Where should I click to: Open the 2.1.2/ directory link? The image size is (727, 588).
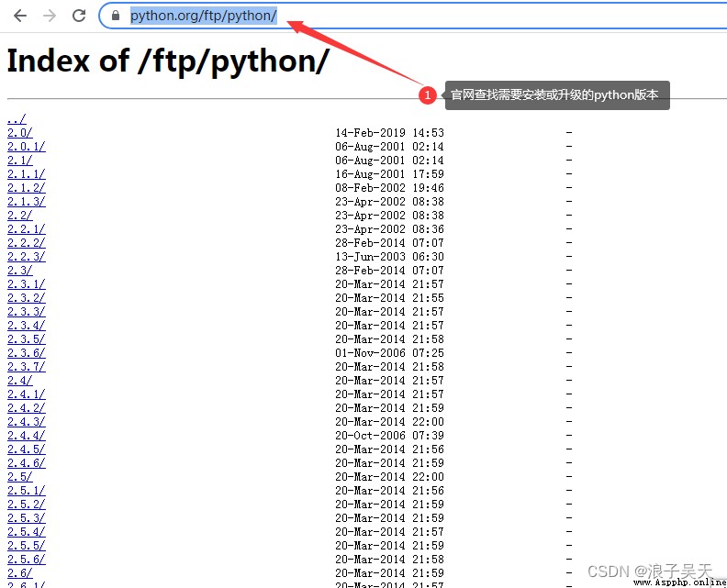click(x=27, y=188)
